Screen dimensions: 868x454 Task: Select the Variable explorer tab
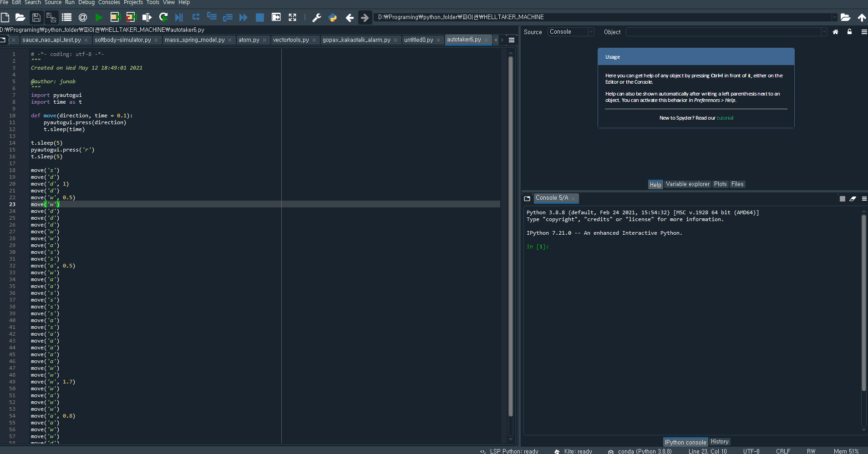[687, 184]
